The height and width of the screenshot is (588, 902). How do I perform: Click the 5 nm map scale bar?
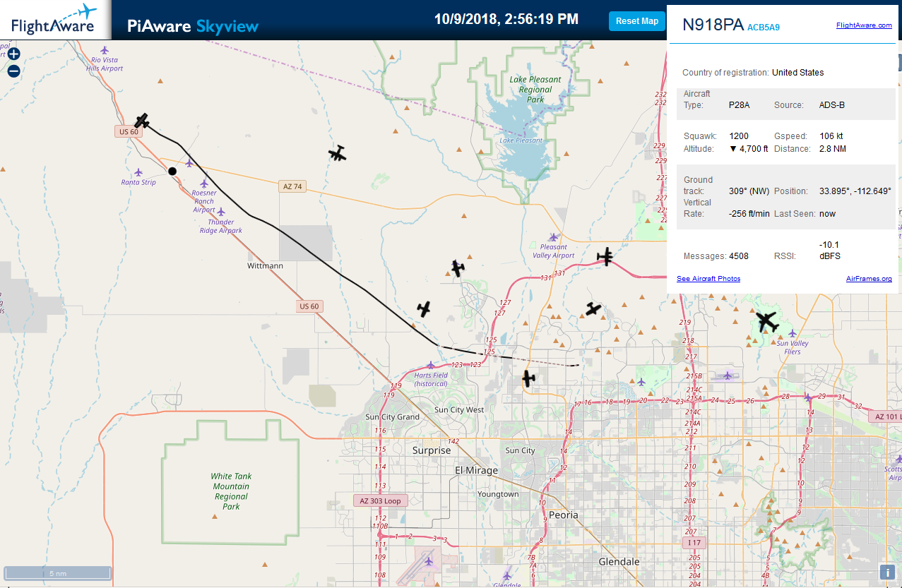tap(58, 573)
